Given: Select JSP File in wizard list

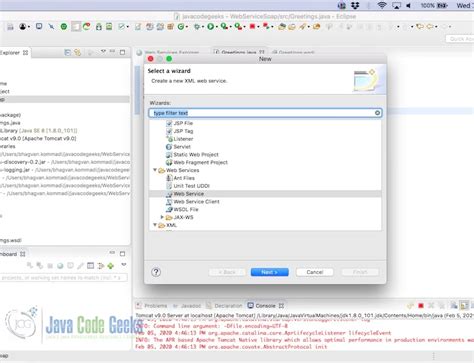Looking at the screenshot, I should coord(179,123).
